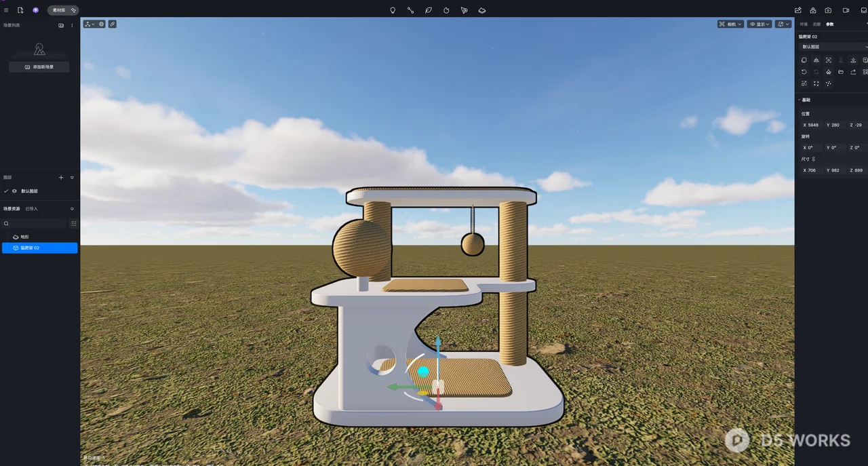868x466 pixels.
Task: Click the grid view filter icon
Action: [74, 223]
